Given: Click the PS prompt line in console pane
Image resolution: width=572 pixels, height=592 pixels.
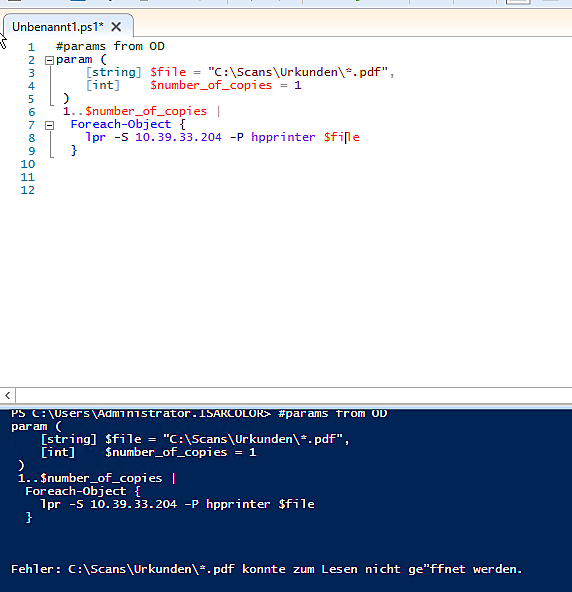Looking at the screenshot, I should (x=199, y=413).
